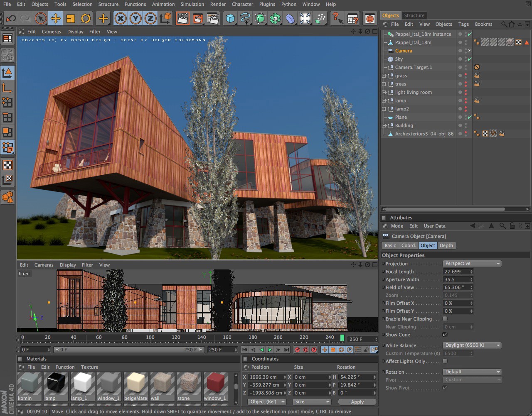This screenshot has height=416, width=532.
Task: Select the Move tool in the toolbar
Action: tap(56, 18)
